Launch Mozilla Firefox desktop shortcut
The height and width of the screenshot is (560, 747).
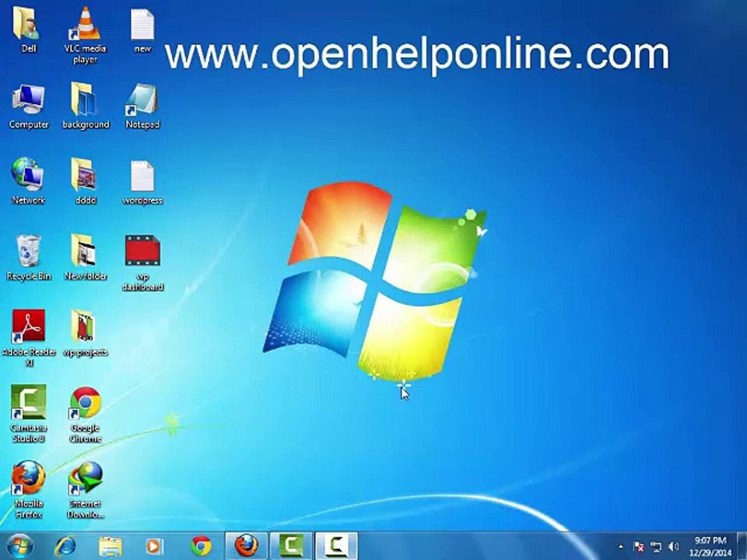28,489
